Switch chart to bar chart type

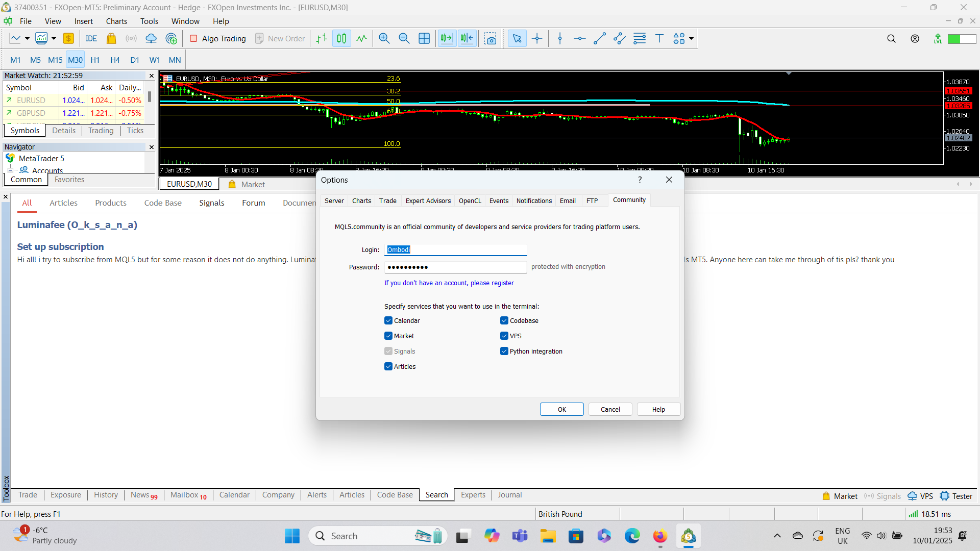(x=322, y=38)
